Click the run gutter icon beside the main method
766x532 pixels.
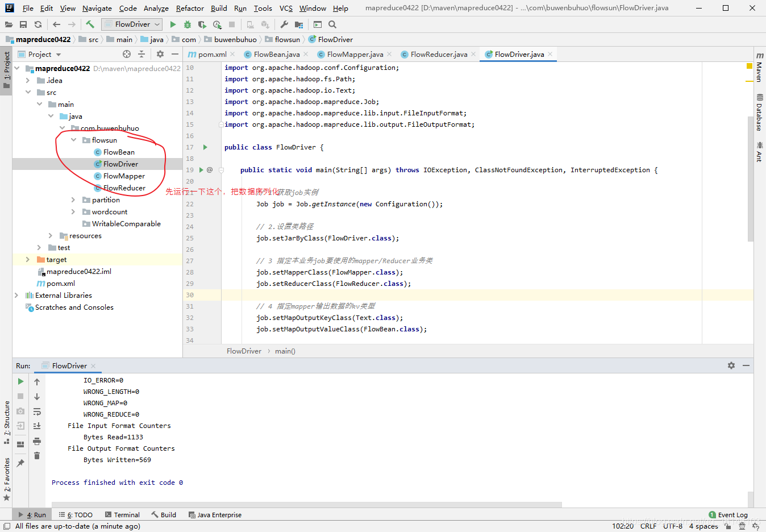[201, 170]
